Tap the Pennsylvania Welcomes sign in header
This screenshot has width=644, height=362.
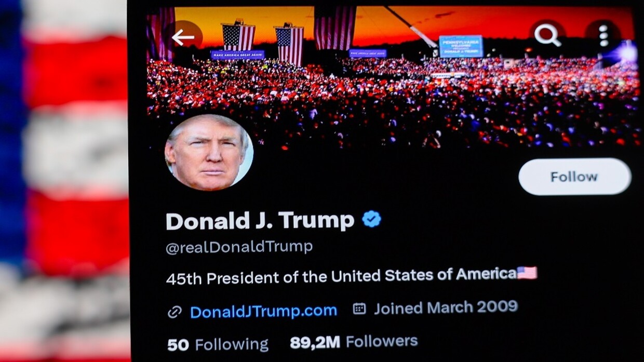pyautogui.click(x=461, y=46)
